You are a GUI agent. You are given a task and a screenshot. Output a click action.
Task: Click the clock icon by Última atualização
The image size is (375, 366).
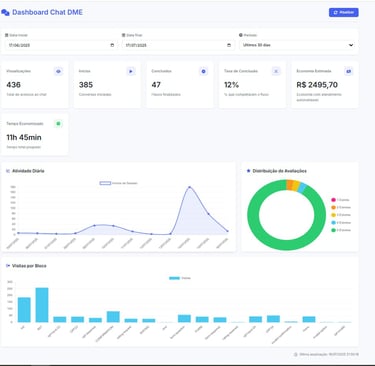295,354
